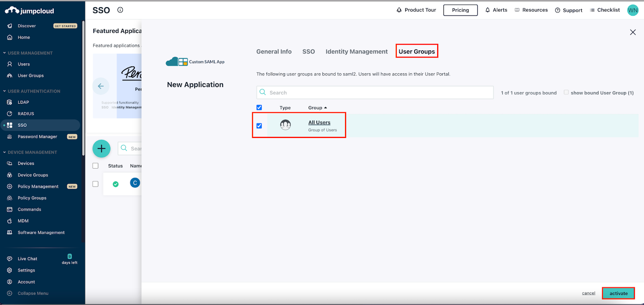Click the All Users group icon

tap(285, 125)
